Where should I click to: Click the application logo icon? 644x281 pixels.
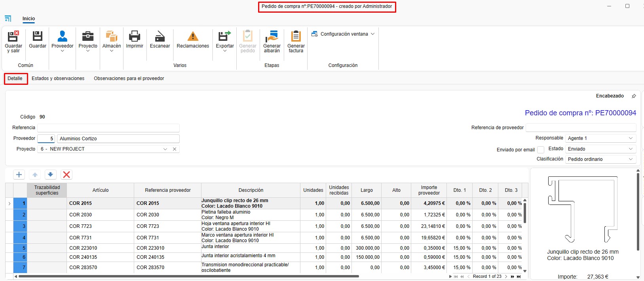pyautogui.click(x=8, y=19)
